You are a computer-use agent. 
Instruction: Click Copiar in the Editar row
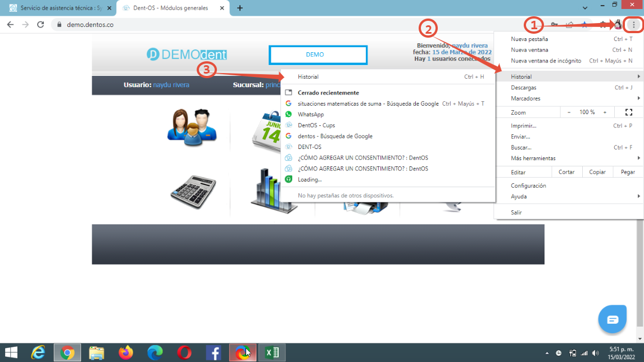coord(597,172)
